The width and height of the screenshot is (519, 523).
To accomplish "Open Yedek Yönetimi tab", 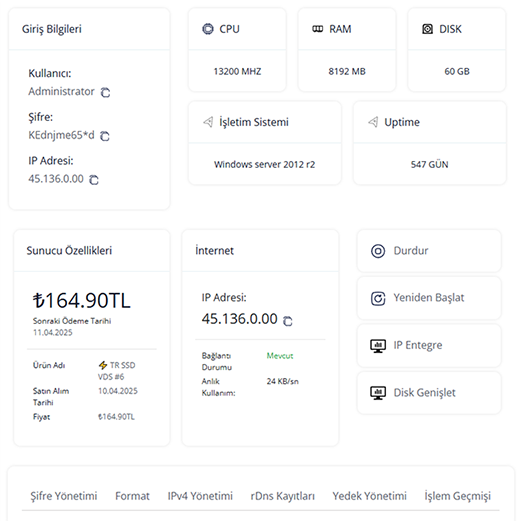I will tap(370, 496).
